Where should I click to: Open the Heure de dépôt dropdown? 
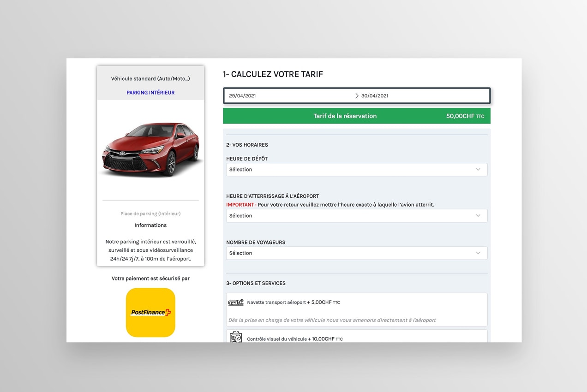[x=356, y=169]
